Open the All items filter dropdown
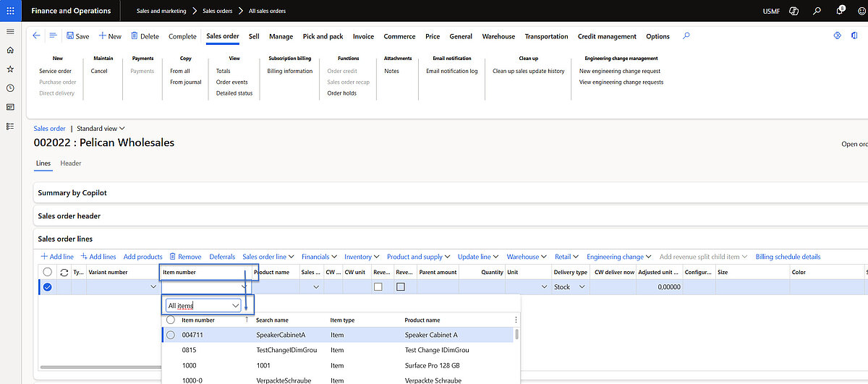 coord(235,306)
